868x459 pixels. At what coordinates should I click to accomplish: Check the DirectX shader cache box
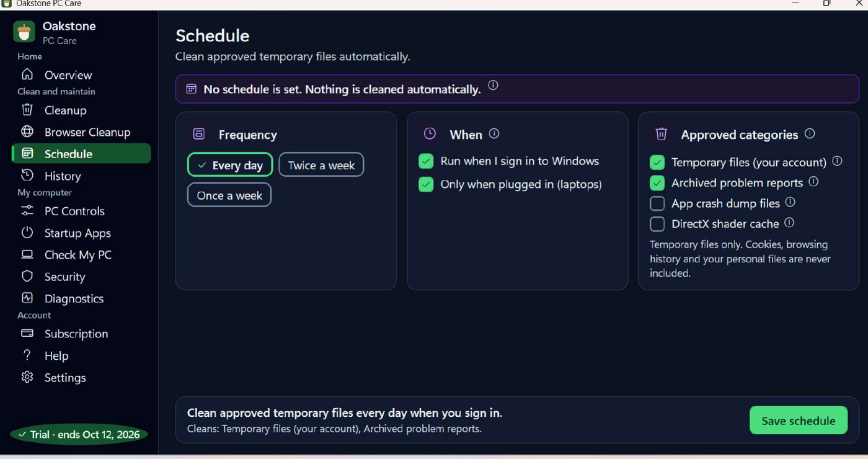click(657, 224)
